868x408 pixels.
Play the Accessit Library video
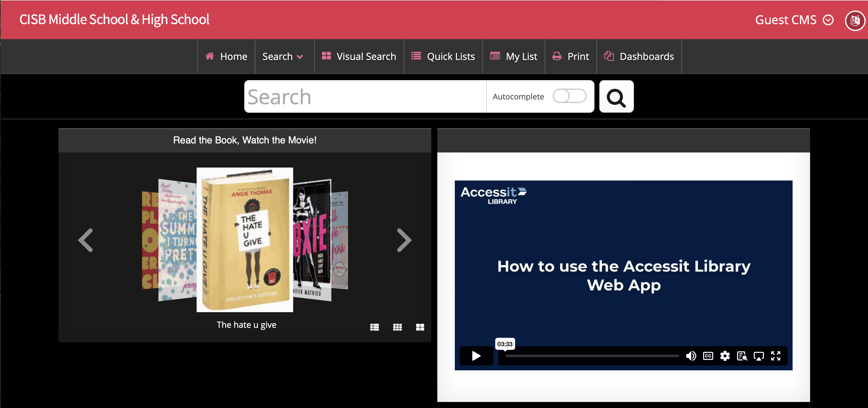click(476, 356)
